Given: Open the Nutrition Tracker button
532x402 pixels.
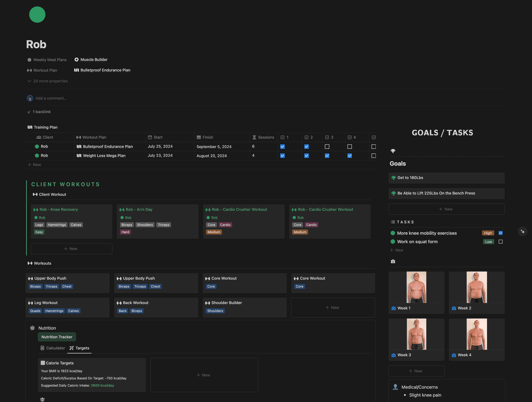Looking at the screenshot, I should (57, 337).
